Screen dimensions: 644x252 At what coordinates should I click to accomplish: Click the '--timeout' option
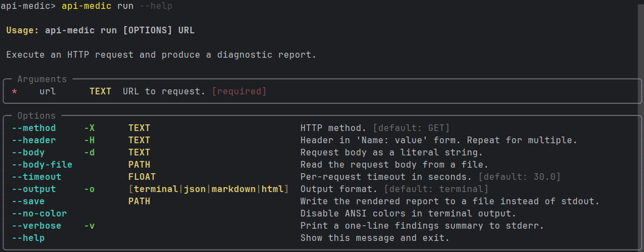click(x=37, y=177)
